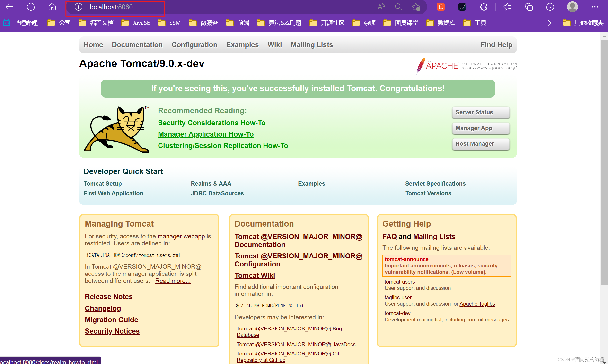Click the Host Manager button
This screenshot has width=608, height=364.
[481, 144]
